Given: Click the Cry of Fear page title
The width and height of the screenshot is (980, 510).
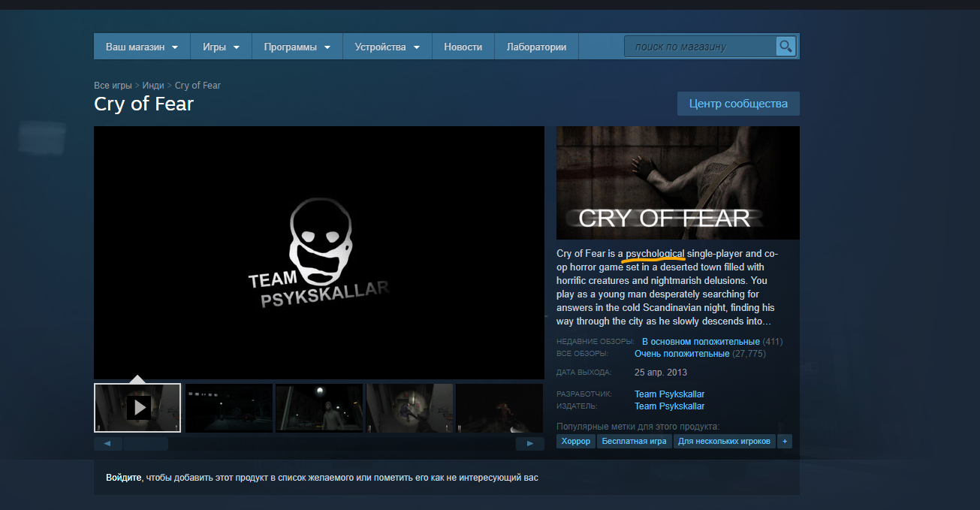Looking at the screenshot, I should [x=143, y=104].
